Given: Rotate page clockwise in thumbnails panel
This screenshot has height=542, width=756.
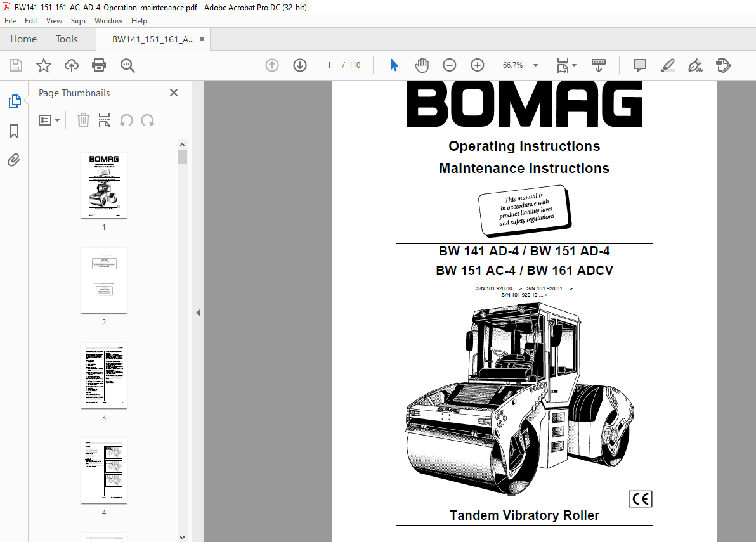Looking at the screenshot, I should click(148, 120).
